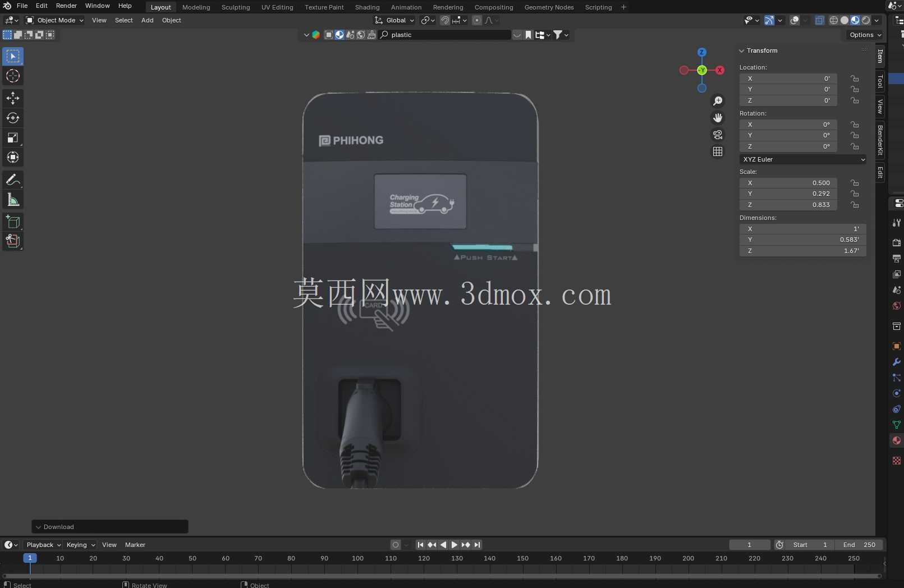904x588 pixels.
Task: Open the Output properties printer tab
Action: coord(897,258)
